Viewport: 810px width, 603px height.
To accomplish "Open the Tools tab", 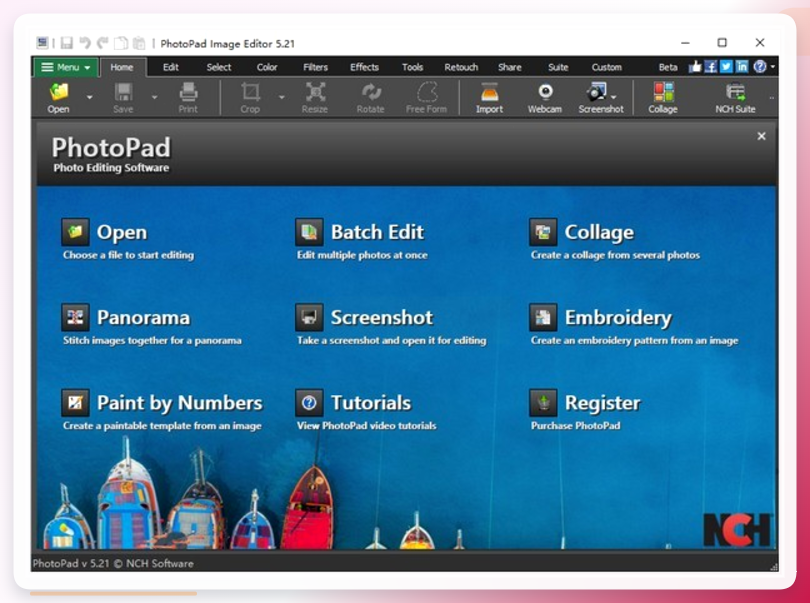I will [412, 67].
